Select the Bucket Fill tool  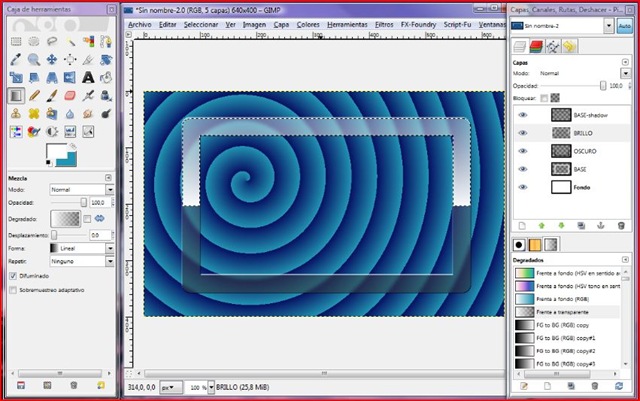(x=106, y=77)
